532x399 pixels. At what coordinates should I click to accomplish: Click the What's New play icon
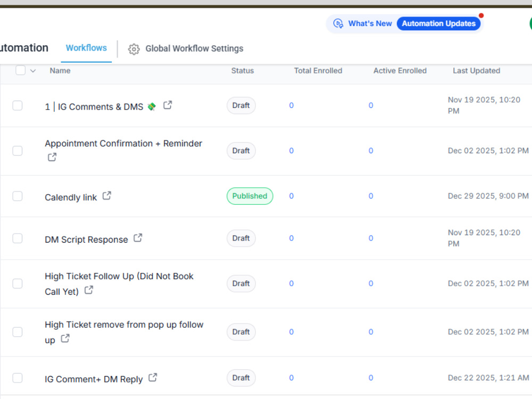338,23
